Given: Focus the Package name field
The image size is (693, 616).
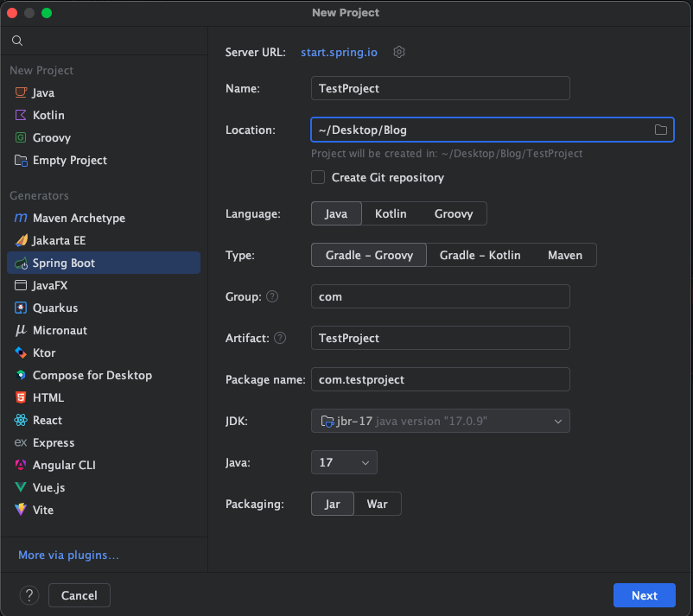Looking at the screenshot, I should (440, 379).
